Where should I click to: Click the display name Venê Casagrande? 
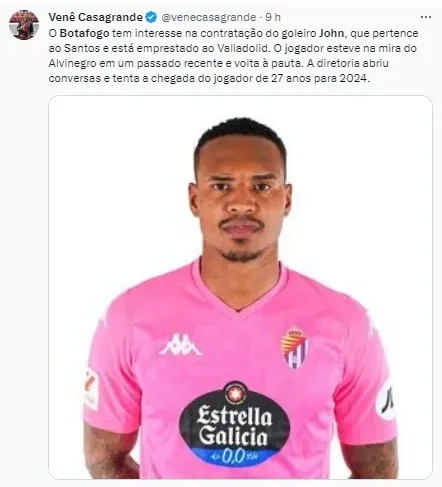(x=96, y=17)
